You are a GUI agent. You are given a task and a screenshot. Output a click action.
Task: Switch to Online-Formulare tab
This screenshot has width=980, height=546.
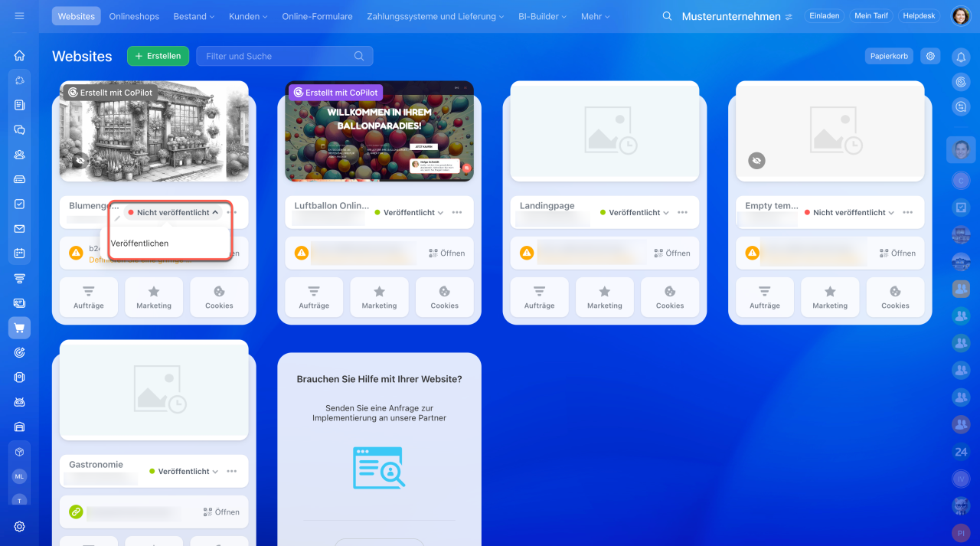pos(317,16)
